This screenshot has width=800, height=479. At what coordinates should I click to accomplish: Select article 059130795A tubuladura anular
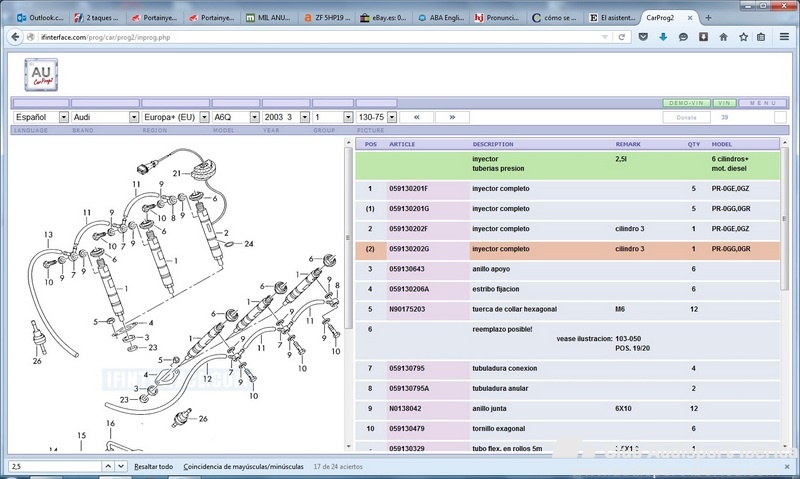pyautogui.click(x=567, y=388)
